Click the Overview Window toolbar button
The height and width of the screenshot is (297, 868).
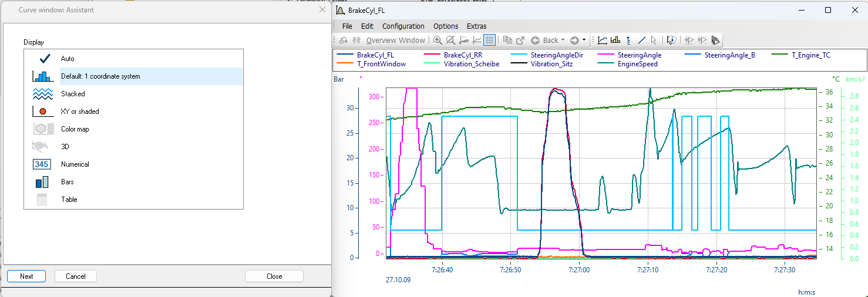[x=395, y=41]
